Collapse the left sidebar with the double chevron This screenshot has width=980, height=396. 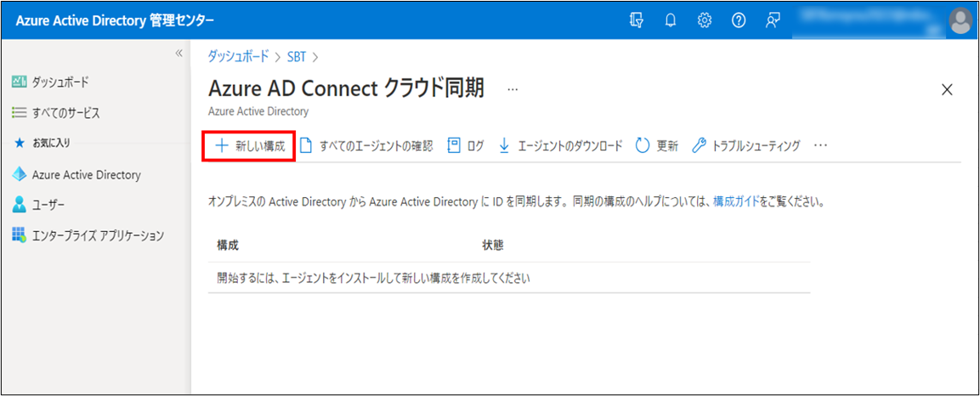(178, 54)
